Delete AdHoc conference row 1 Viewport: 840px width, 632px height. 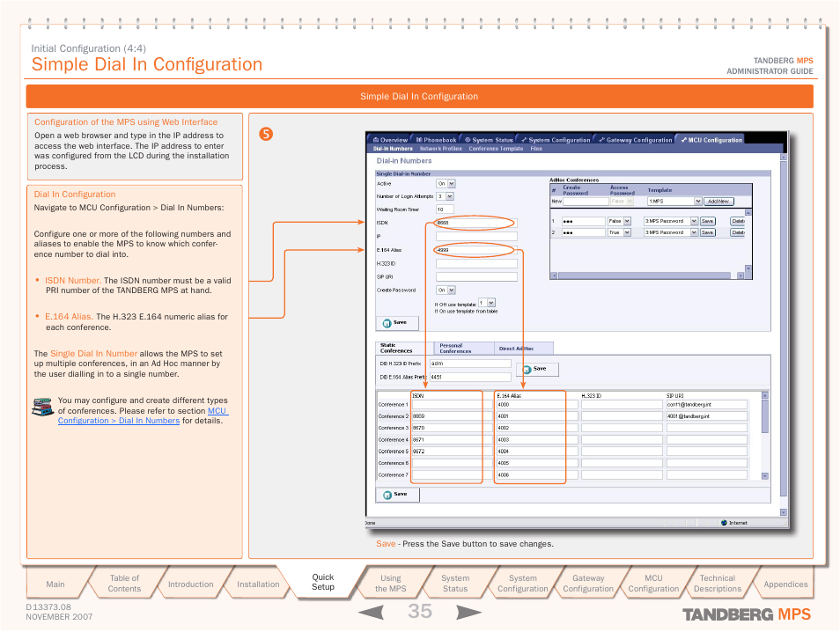tap(738, 221)
